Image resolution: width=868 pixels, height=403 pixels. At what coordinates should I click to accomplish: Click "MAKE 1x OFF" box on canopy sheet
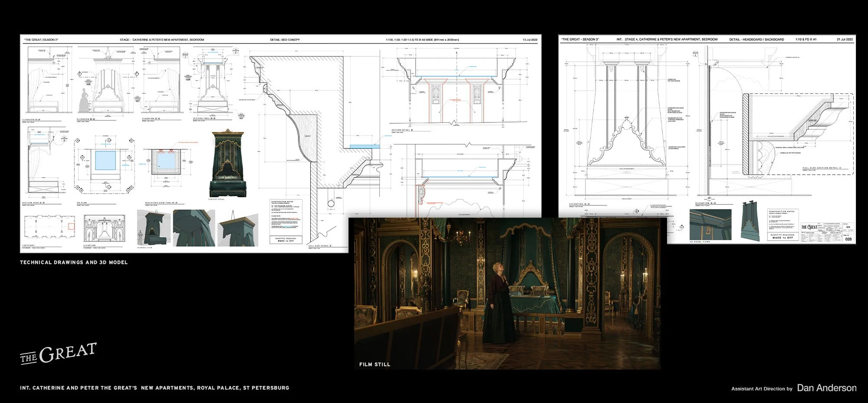(x=286, y=240)
